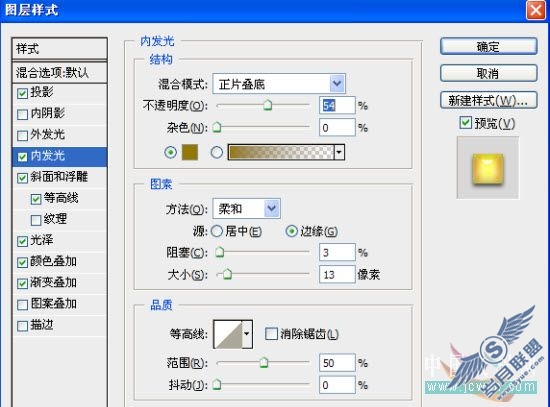Enable the 外发光 checkbox

click(22, 135)
